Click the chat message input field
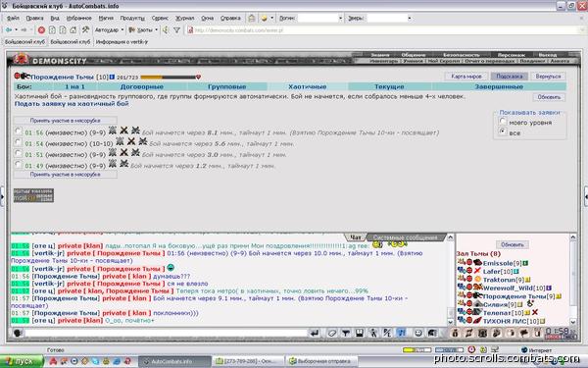Viewport: 588px width, 368px height. click(x=166, y=333)
